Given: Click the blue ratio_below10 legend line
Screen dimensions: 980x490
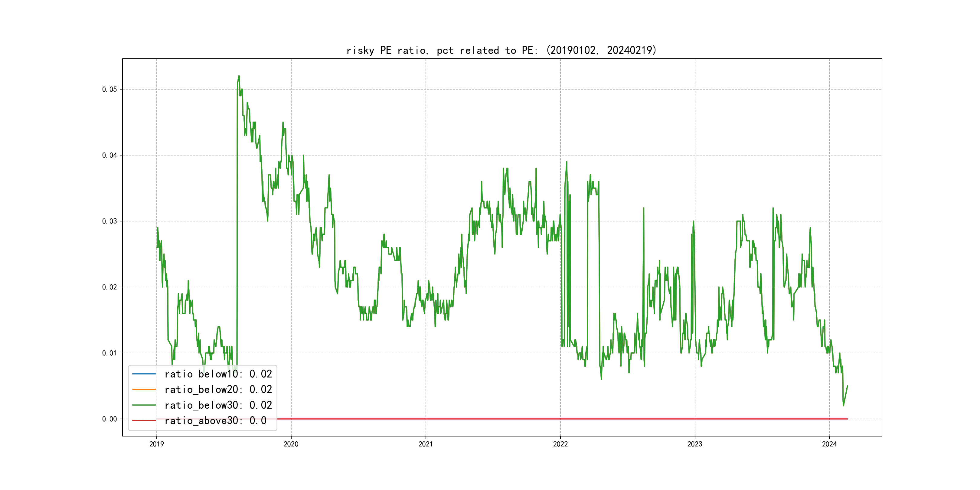Looking at the screenshot, I should (144, 374).
